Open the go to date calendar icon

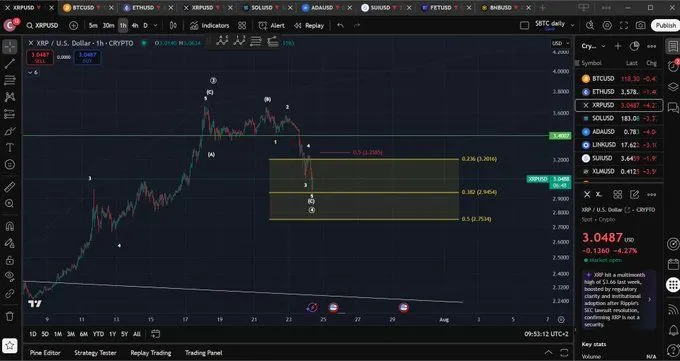click(x=155, y=334)
